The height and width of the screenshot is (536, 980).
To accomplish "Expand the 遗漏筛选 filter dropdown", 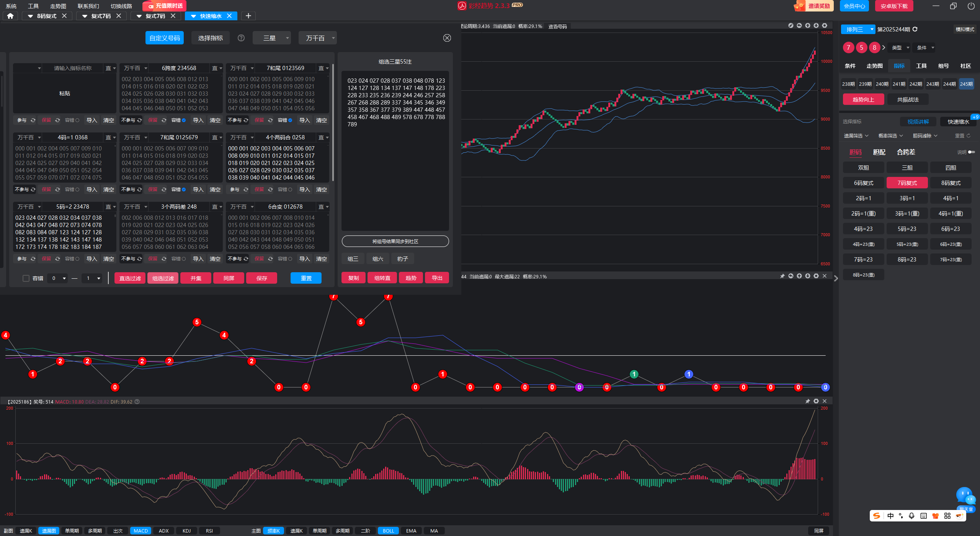I will tap(856, 136).
